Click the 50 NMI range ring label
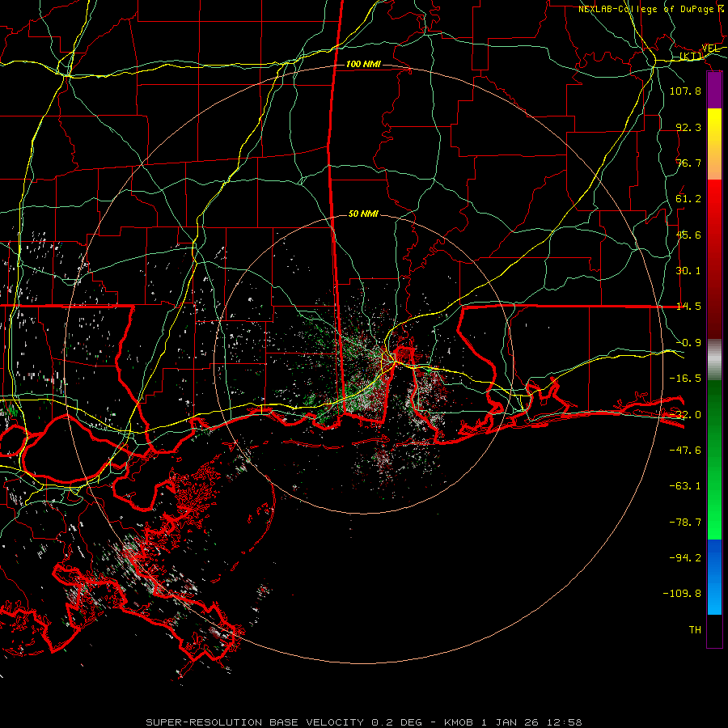This screenshot has width=728, height=728. pos(363,214)
